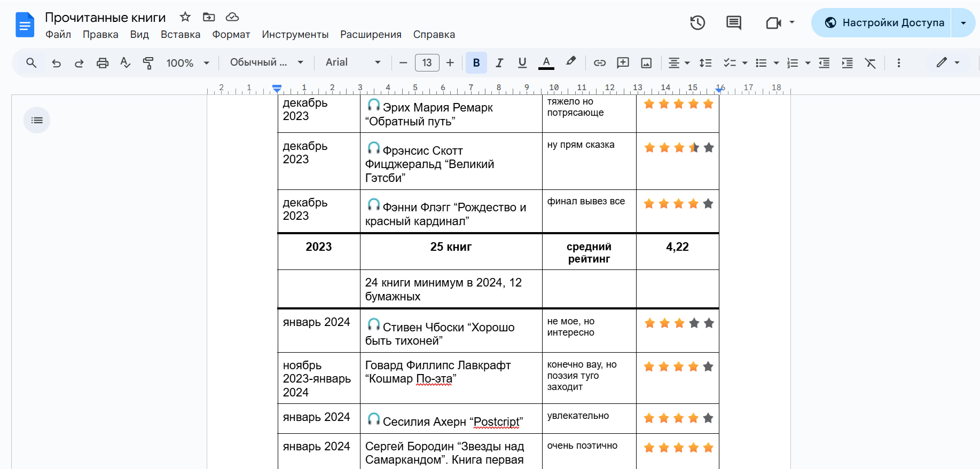Run spelling and grammar check

(x=126, y=63)
